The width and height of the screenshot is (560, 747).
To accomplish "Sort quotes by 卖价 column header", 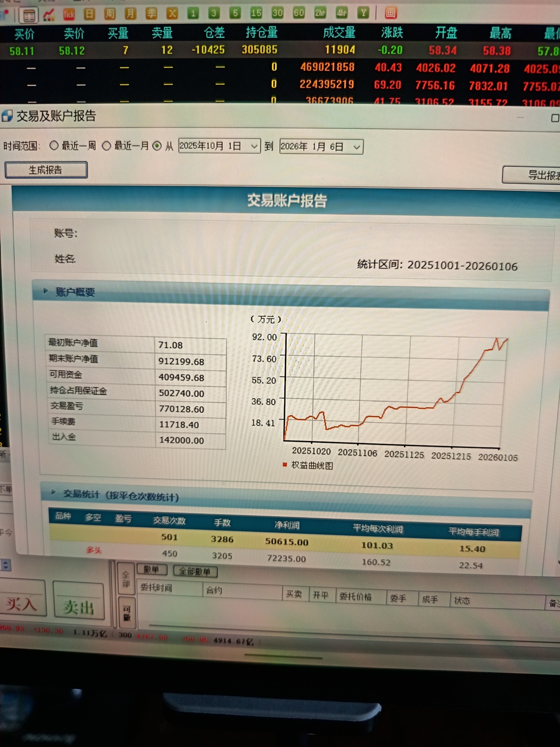I will coord(74,34).
